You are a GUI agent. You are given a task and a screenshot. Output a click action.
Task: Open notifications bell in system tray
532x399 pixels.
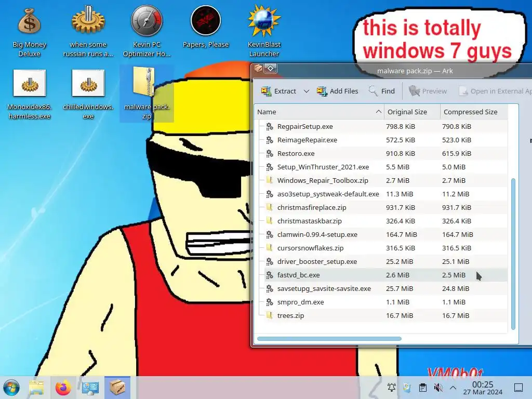(x=392, y=387)
